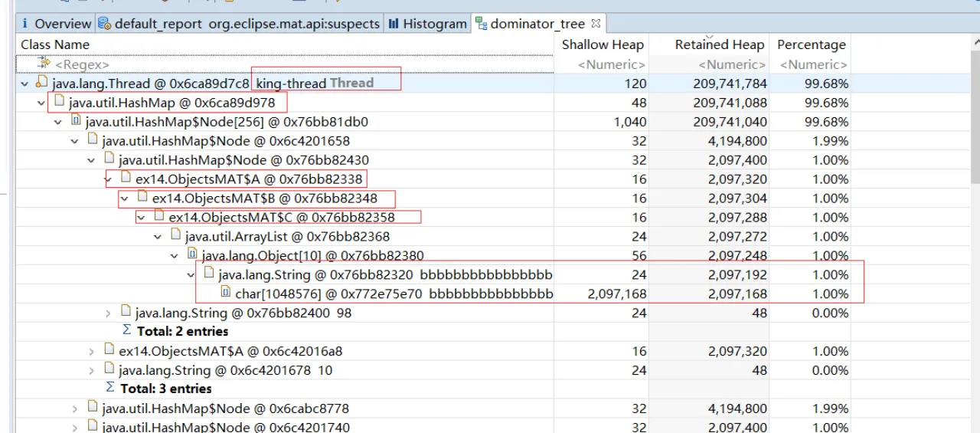Collapse the java.lang.Thread king-thread node

(24, 84)
